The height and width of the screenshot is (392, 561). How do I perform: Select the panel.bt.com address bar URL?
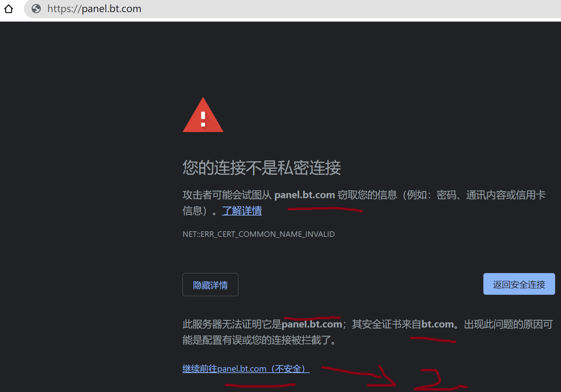[x=94, y=9]
